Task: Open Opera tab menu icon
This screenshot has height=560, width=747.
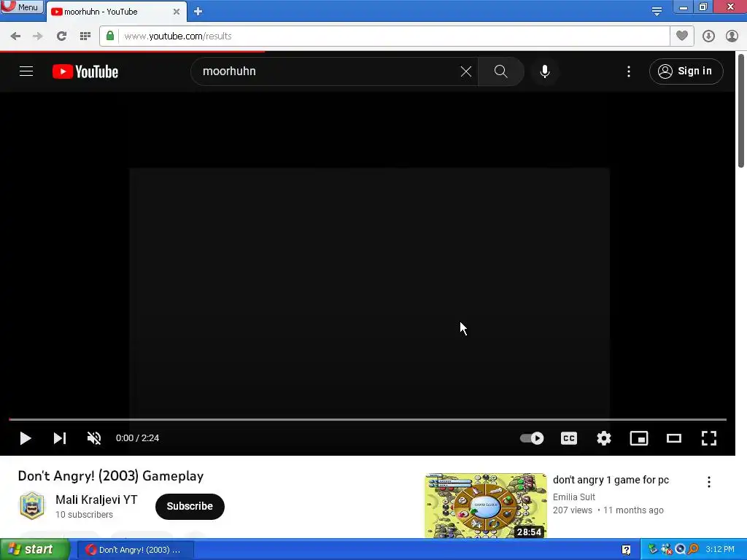Action: 657,11
